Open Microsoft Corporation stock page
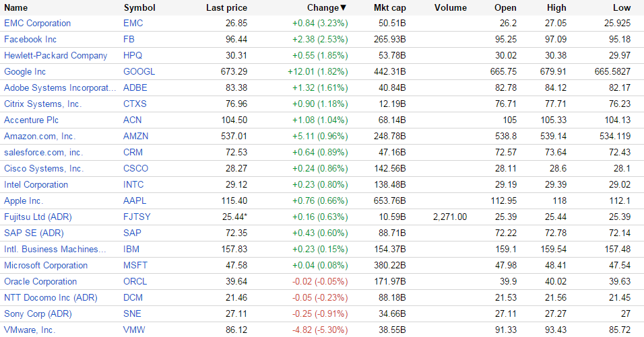Screen dimensions: 644x337 [x=46, y=266]
